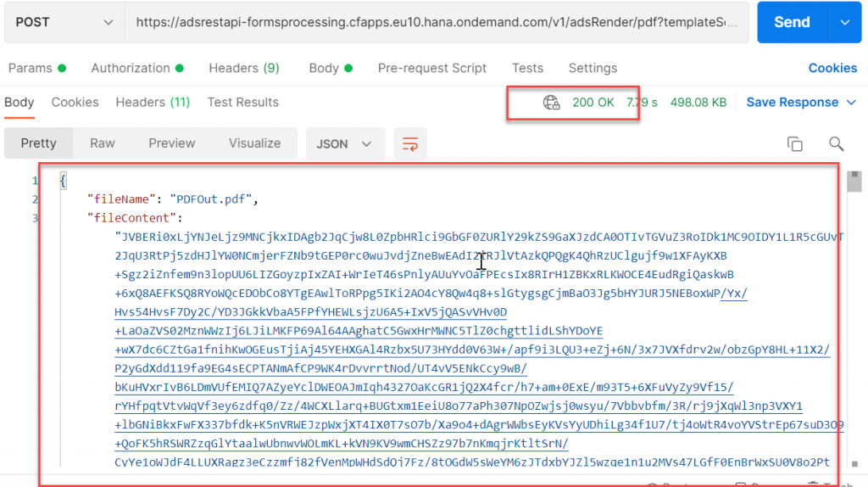868x487 pixels.
Task: Click the Cookies link at right
Action: [x=832, y=68]
